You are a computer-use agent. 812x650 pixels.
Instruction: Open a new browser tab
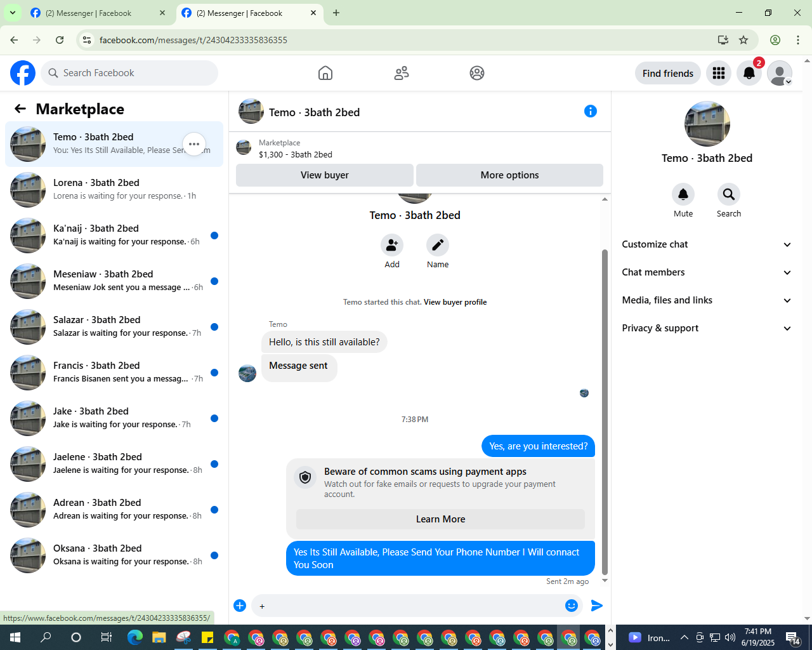tap(336, 13)
